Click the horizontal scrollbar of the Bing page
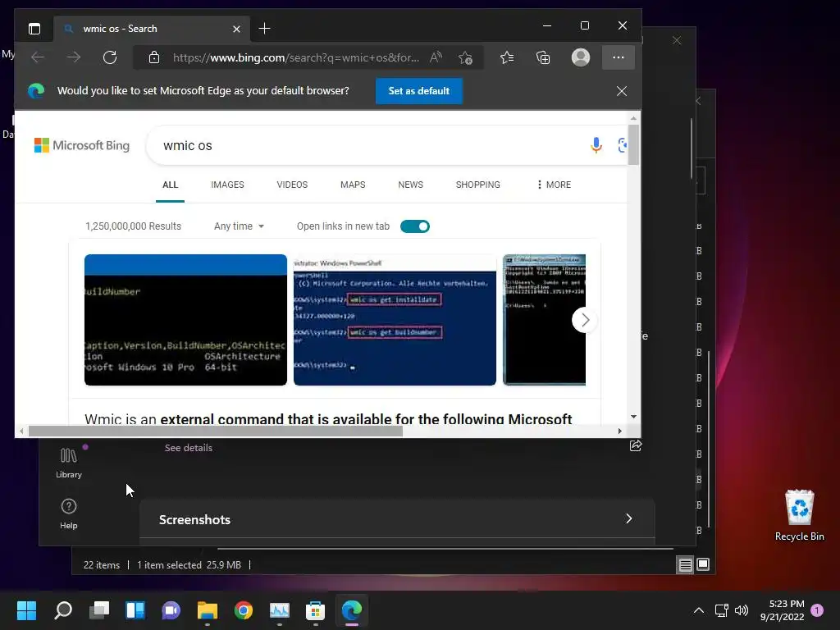 point(216,431)
